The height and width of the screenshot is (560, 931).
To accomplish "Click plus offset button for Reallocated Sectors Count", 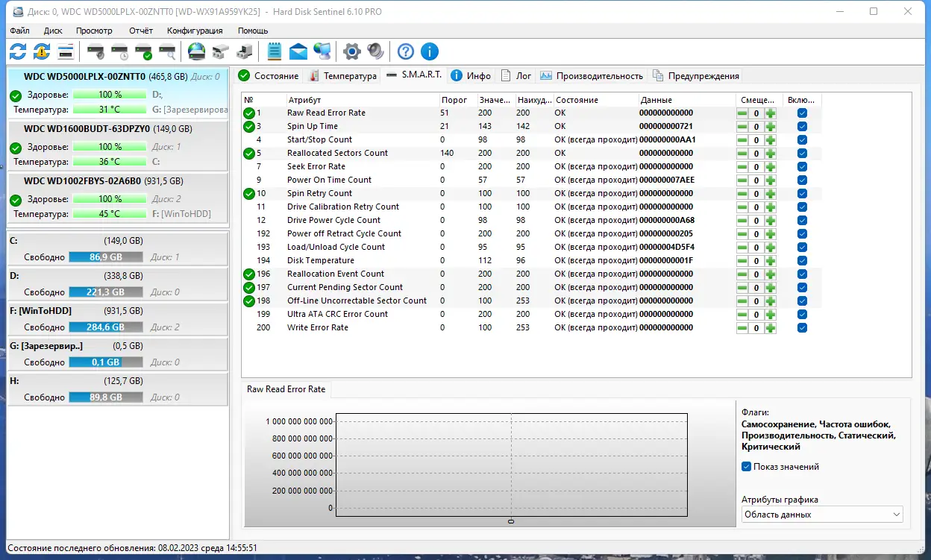I will point(770,154).
